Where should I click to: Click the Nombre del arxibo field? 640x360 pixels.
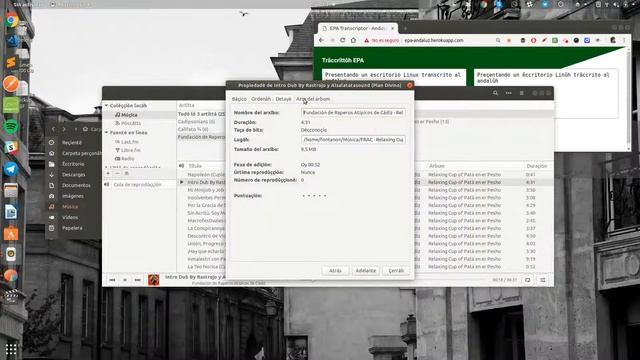coord(353,112)
